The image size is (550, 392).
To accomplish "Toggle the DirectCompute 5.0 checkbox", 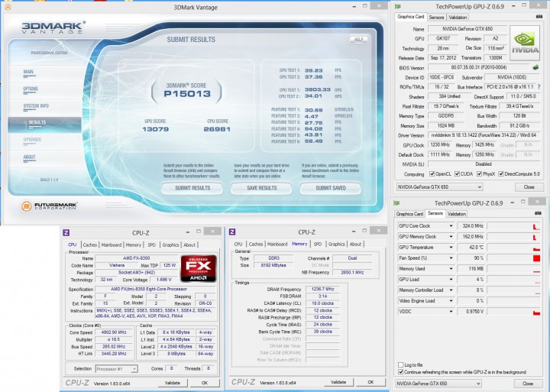I will tap(501, 173).
